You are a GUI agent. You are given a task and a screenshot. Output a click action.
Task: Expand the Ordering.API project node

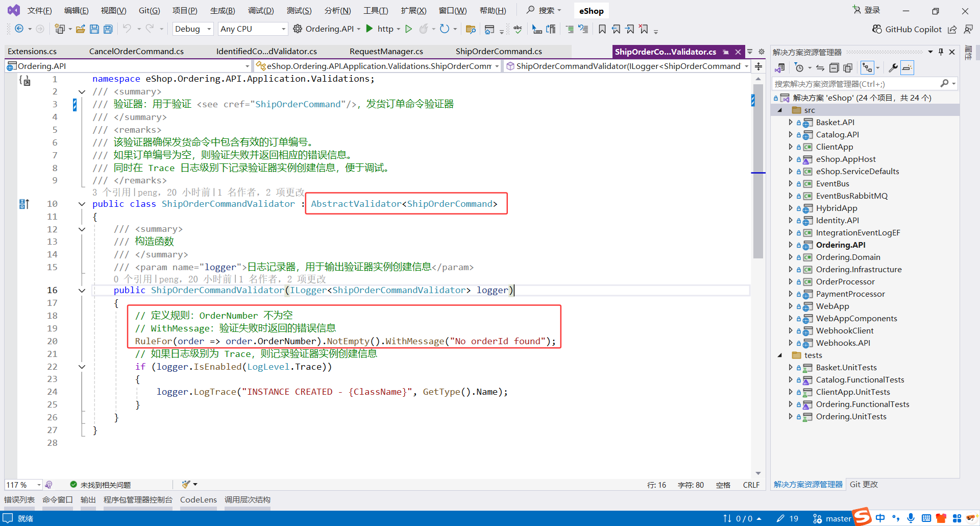click(791, 245)
